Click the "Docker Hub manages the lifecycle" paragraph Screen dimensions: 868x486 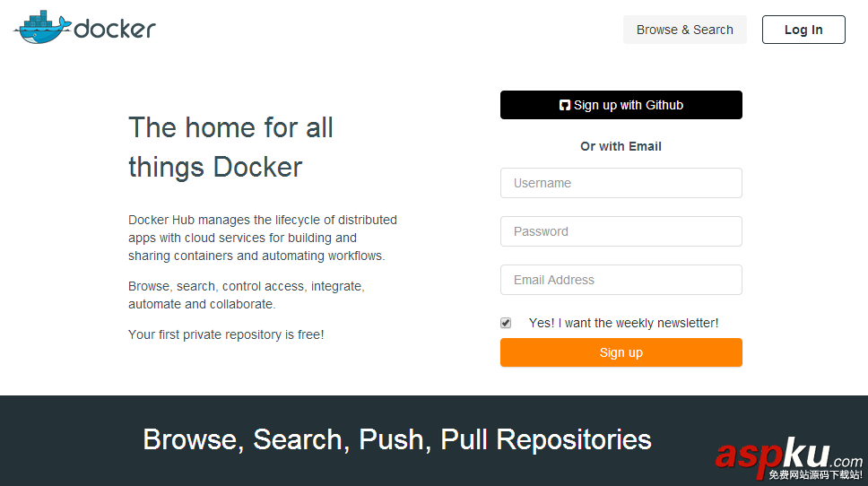[x=262, y=238]
